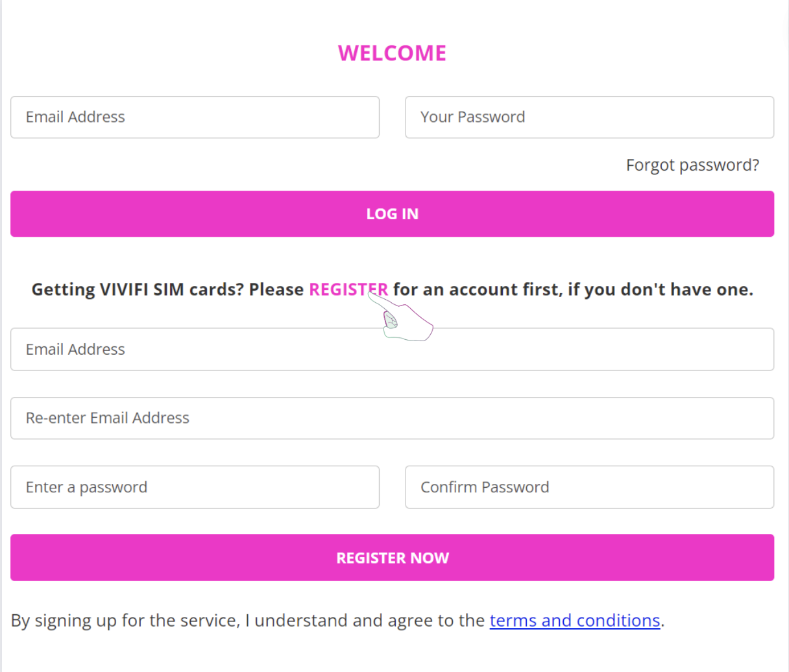Submit registration with REGISTER NOW
789x672 pixels.
pos(392,557)
